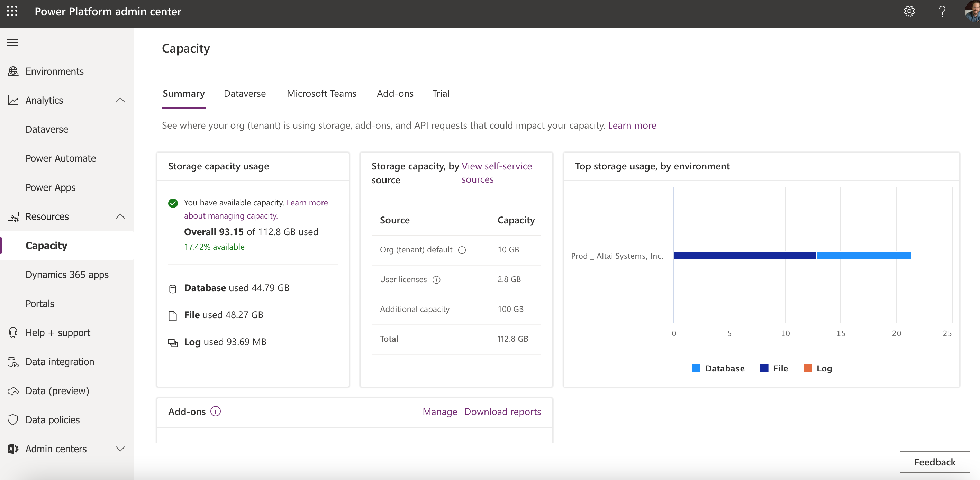Click the Resources icon in sidebar

point(13,216)
